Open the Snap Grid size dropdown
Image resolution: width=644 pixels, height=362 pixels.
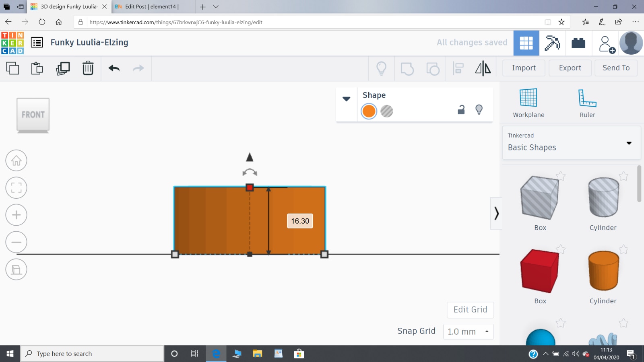point(469,331)
